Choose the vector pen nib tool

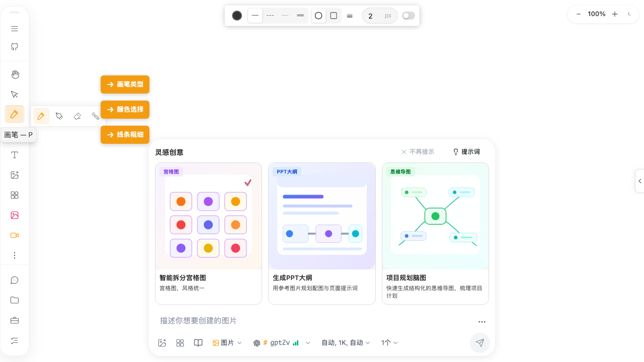coord(59,116)
